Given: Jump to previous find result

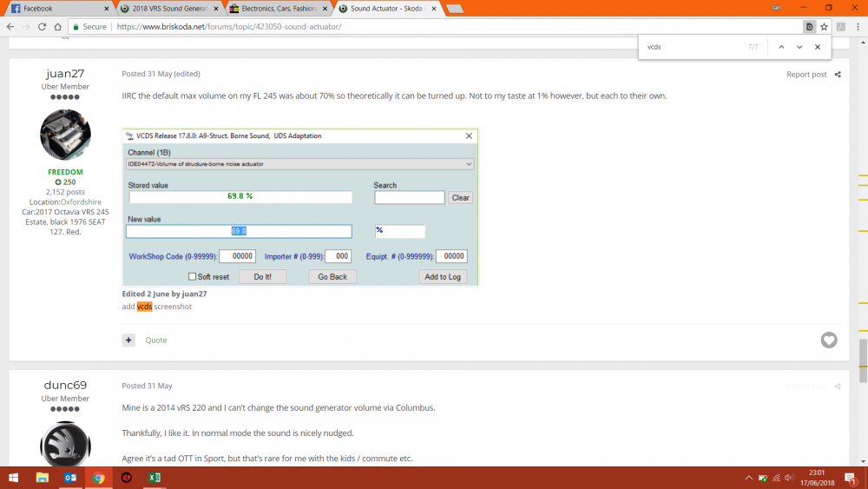Looking at the screenshot, I should click(x=781, y=47).
